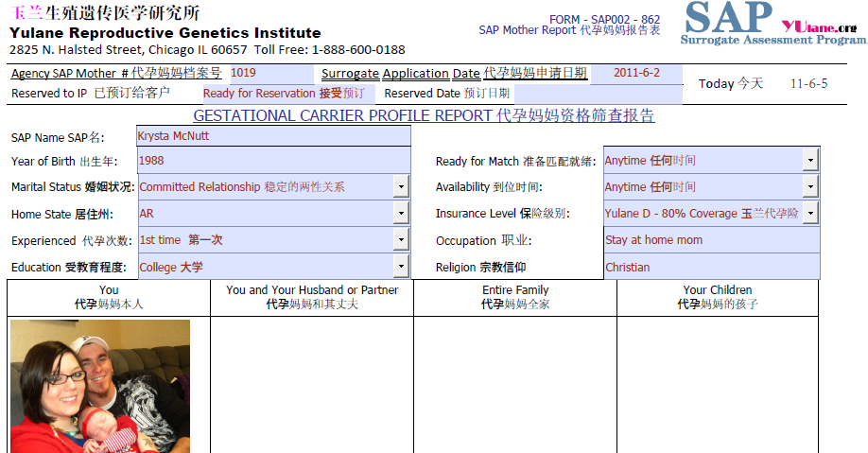
Task: Click the application date field '2011-6-2'
Action: point(636,74)
